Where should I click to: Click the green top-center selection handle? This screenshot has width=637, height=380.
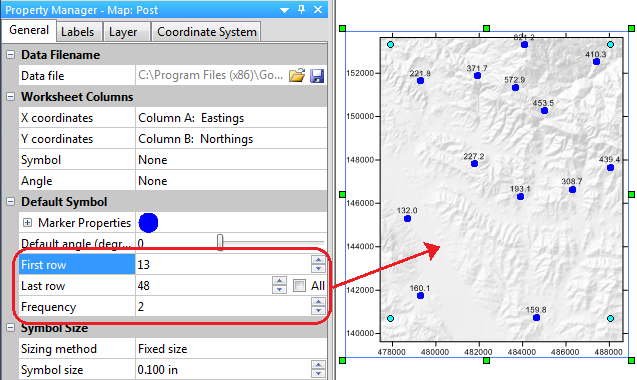click(x=486, y=28)
